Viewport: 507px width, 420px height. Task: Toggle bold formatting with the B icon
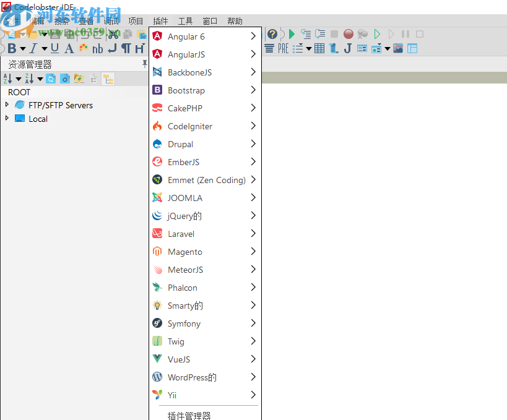click(x=12, y=48)
